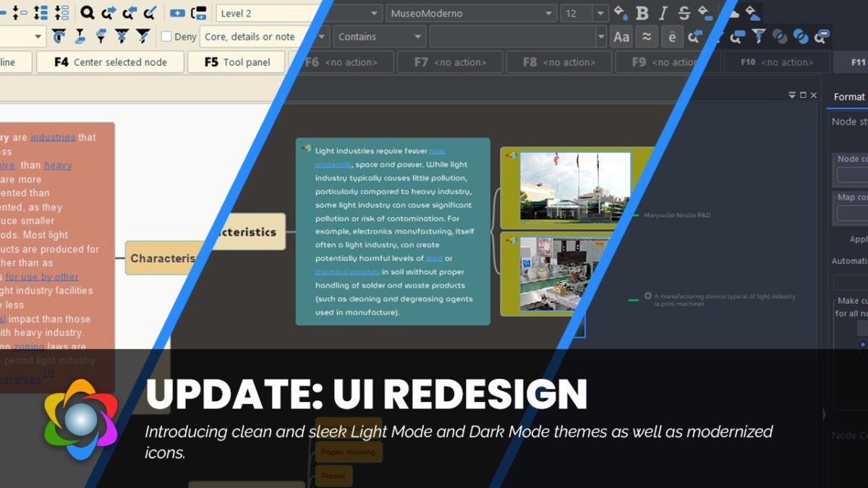Image resolution: width=868 pixels, height=488 pixels.
Task: Switch to the Format tab
Action: pos(849,96)
